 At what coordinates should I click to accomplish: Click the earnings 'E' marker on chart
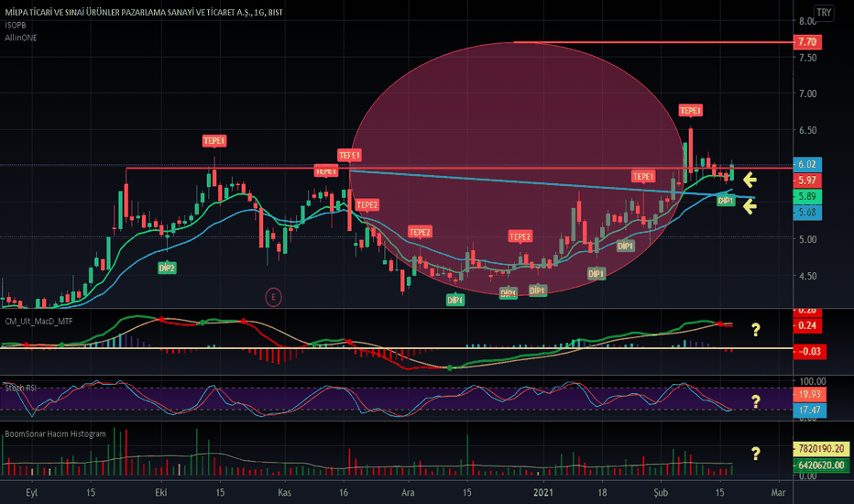[273, 297]
